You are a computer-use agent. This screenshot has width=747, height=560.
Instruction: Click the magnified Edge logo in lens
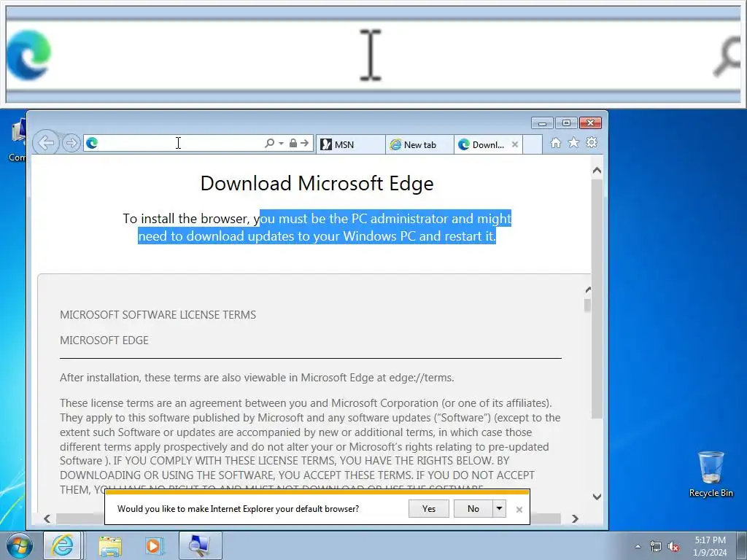(28, 54)
